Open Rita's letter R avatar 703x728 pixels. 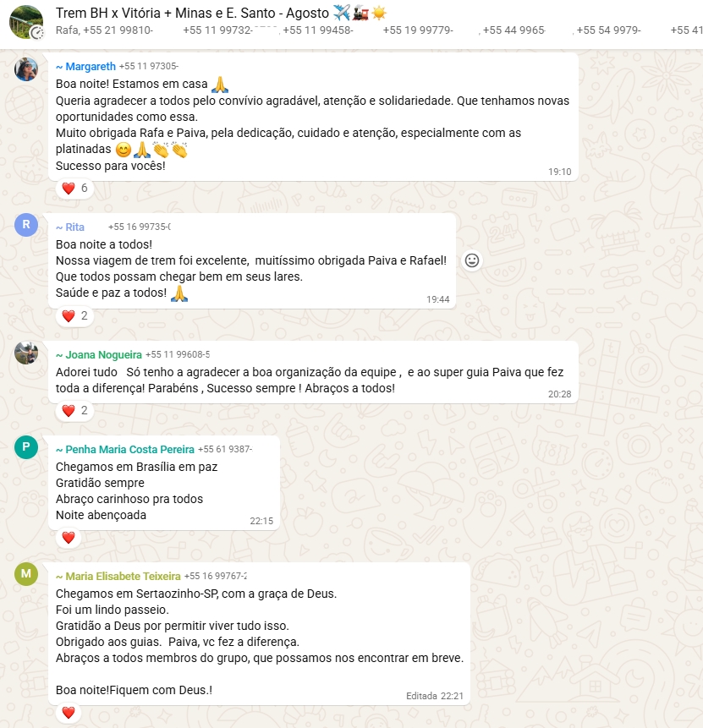click(26, 225)
